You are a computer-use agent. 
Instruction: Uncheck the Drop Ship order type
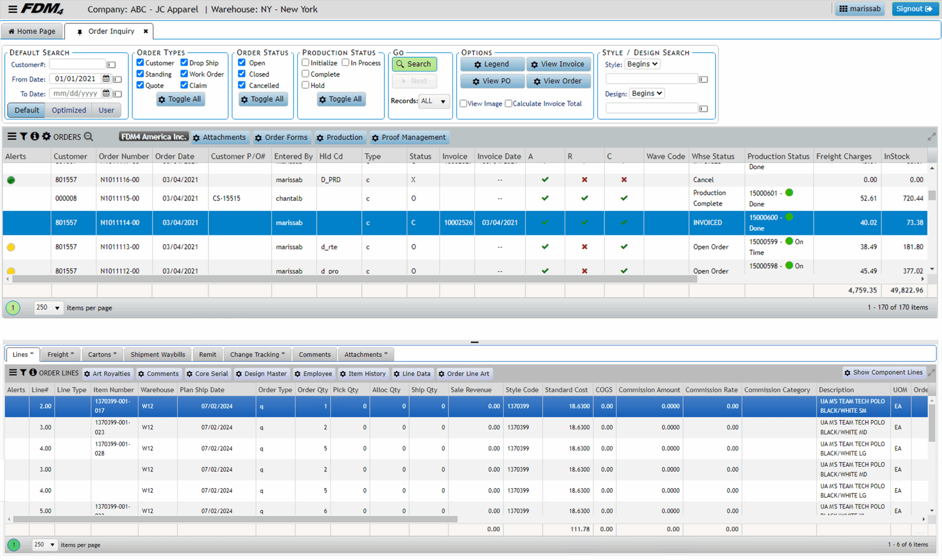(184, 63)
